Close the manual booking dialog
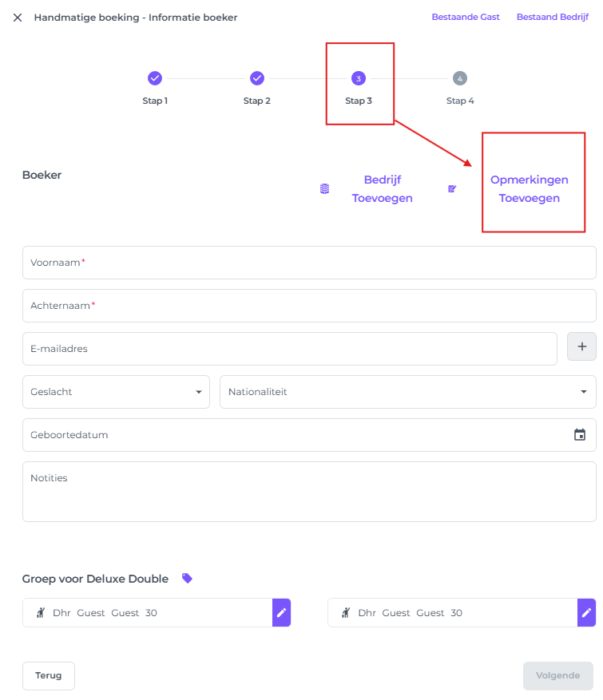Image resolution: width=603 pixels, height=700 pixels. pos(18,18)
